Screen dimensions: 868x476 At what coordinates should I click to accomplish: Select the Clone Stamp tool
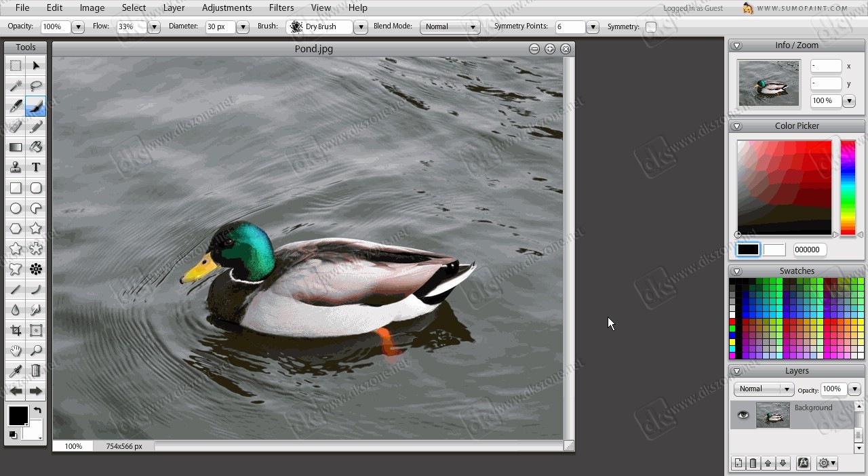click(x=16, y=167)
